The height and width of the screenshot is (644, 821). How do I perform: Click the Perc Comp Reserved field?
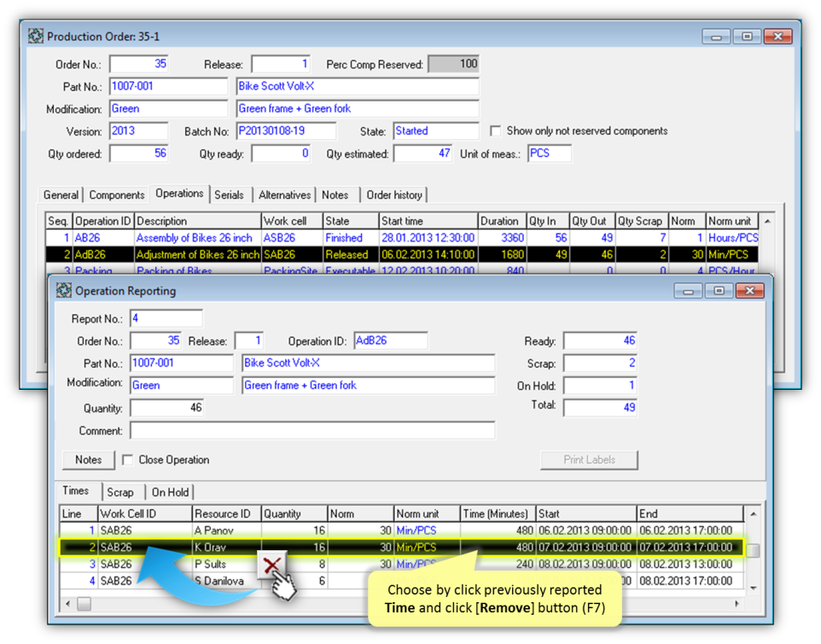tap(453, 64)
